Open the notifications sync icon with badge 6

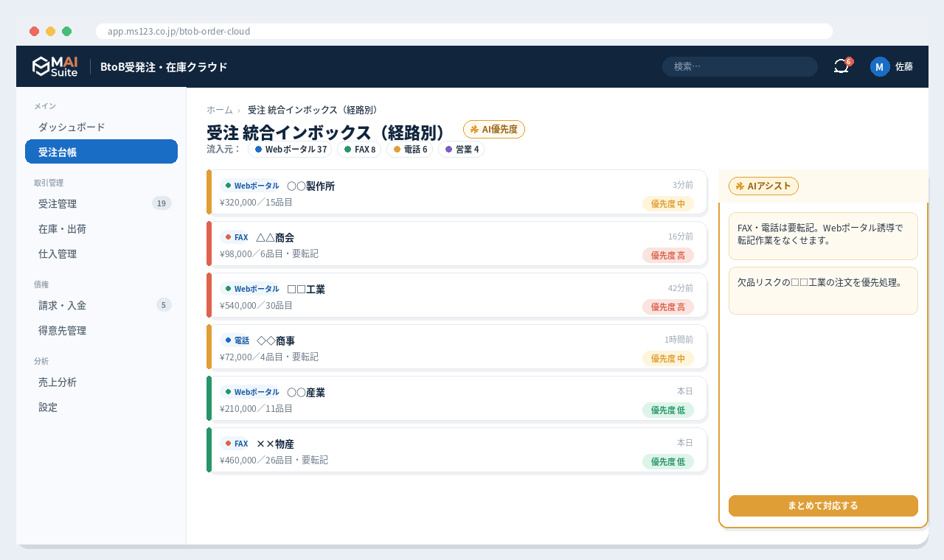point(841,66)
